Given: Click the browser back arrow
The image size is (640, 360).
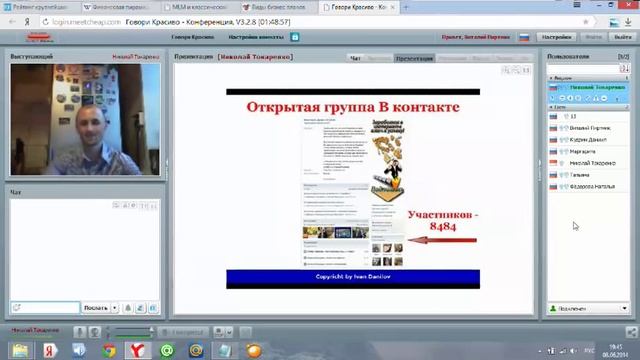Looking at the screenshot, I should [x=12, y=22].
